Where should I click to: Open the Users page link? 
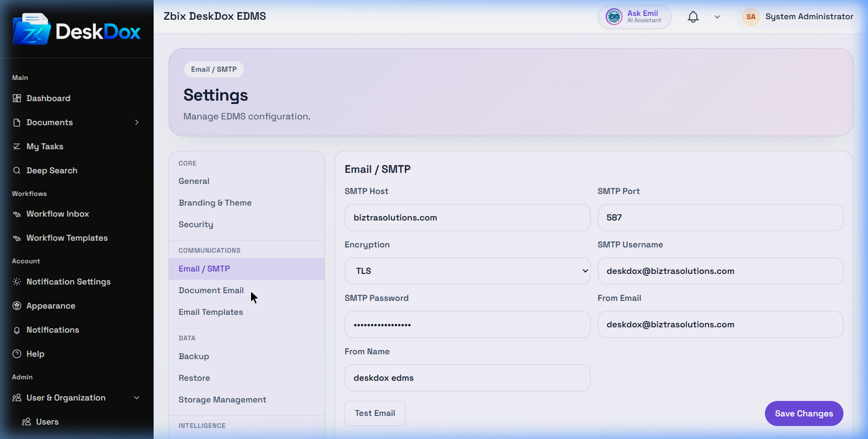48,422
